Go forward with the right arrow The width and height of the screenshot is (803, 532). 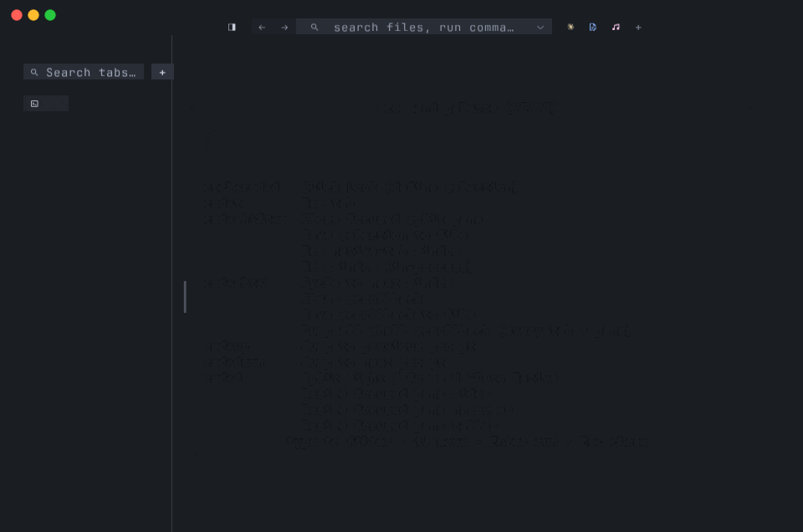284,27
